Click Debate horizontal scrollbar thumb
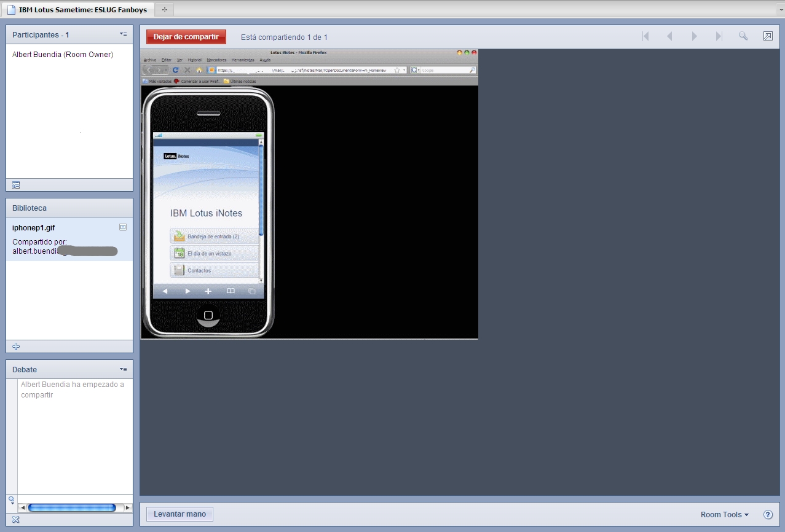Viewport: 785px width, 532px height. [x=72, y=507]
